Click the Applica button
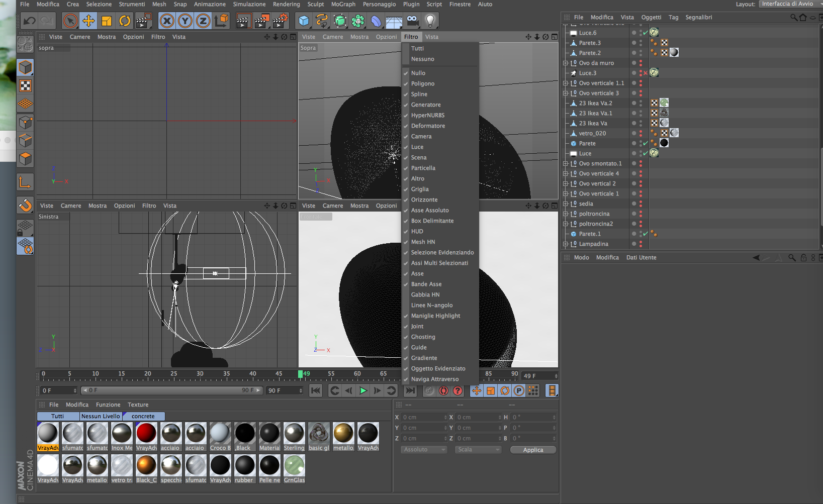Image resolution: width=823 pixels, height=504 pixels. 533,450
